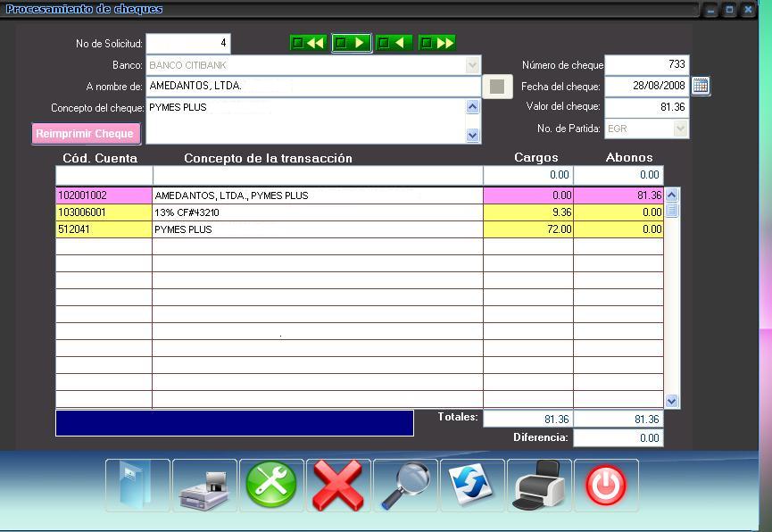
Task: Click the A nombre de field
Action: coord(313,87)
